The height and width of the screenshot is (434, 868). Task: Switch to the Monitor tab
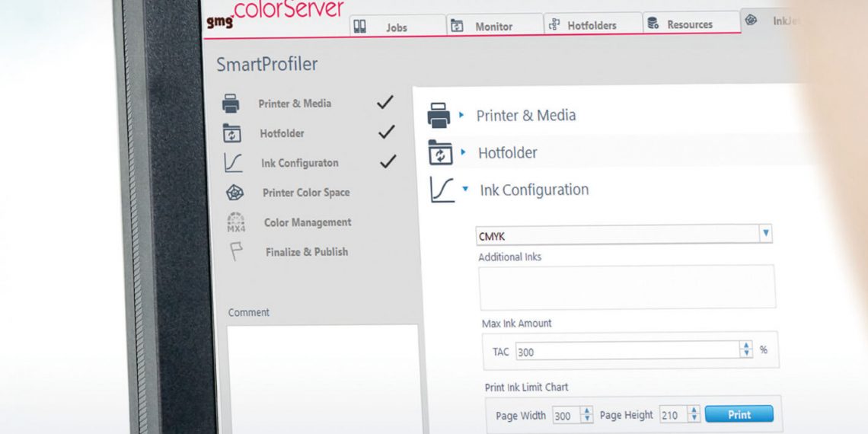click(x=494, y=25)
